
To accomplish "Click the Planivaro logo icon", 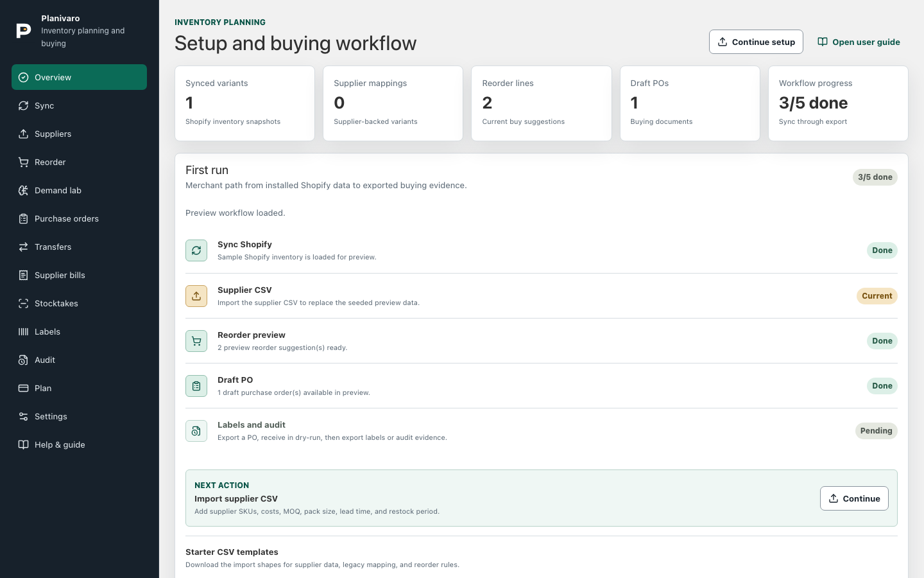I will pos(24,31).
